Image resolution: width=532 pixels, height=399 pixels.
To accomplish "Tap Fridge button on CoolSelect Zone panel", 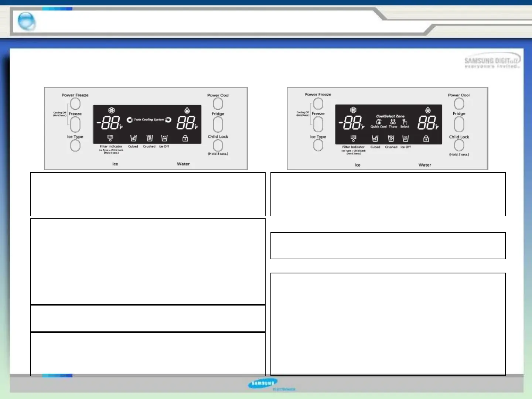I will click(459, 125).
